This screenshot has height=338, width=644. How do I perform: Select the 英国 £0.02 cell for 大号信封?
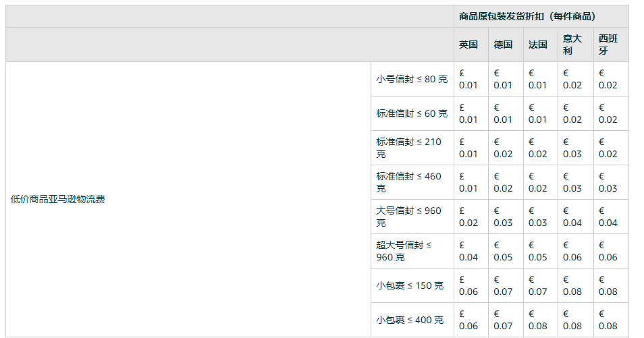tap(468, 217)
